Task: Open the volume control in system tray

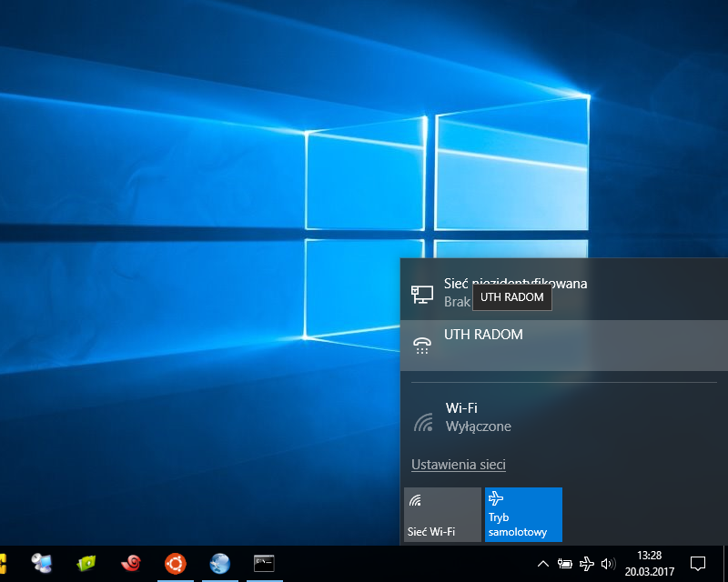Action: click(608, 564)
